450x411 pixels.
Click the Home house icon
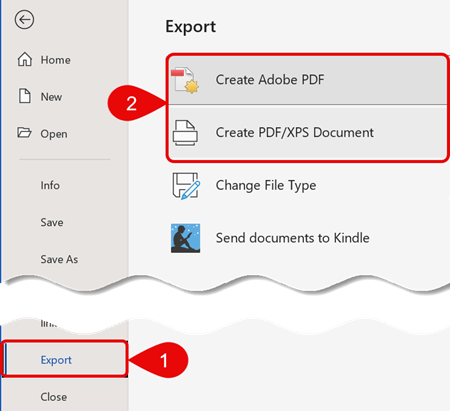[25, 60]
